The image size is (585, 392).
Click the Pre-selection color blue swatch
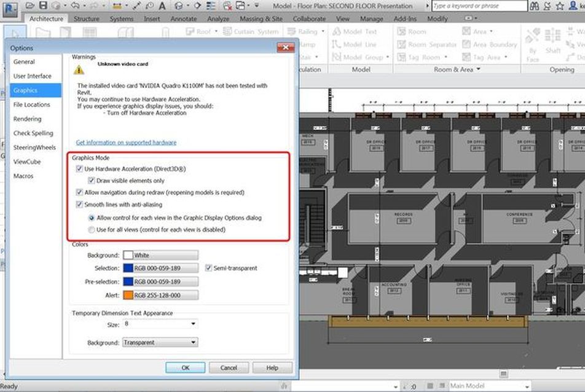pos(128,281)
